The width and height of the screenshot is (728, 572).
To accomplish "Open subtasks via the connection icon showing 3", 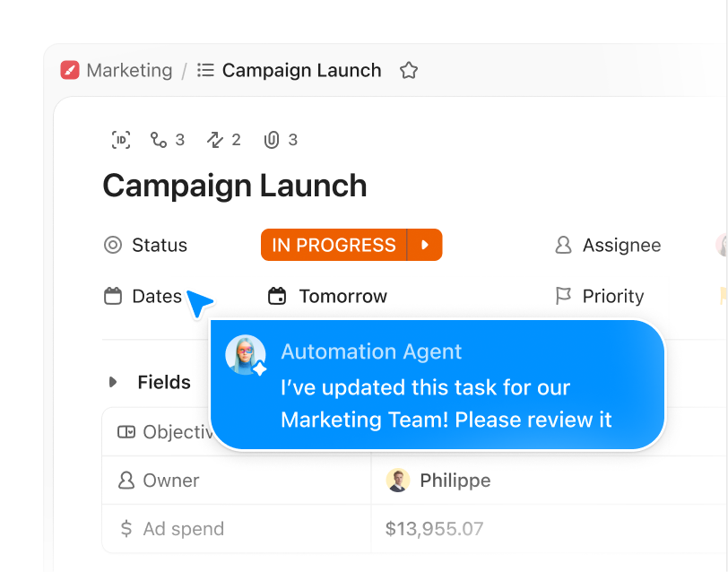I will coord(160,140).
